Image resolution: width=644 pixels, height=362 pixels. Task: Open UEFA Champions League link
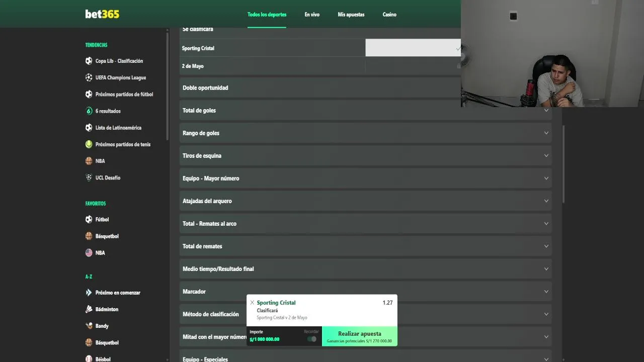[x=121, y=77]
